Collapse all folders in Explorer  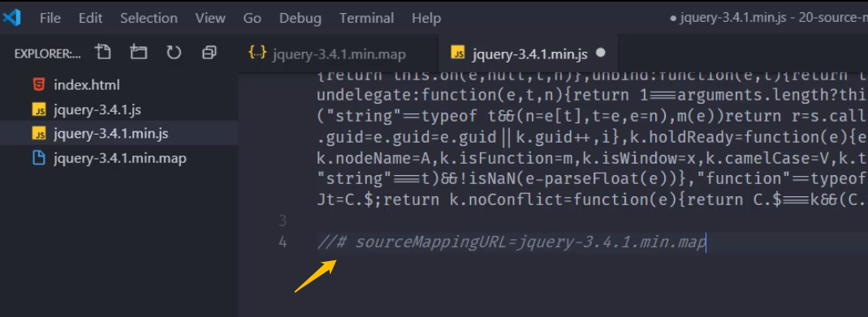tap(209, 53)
